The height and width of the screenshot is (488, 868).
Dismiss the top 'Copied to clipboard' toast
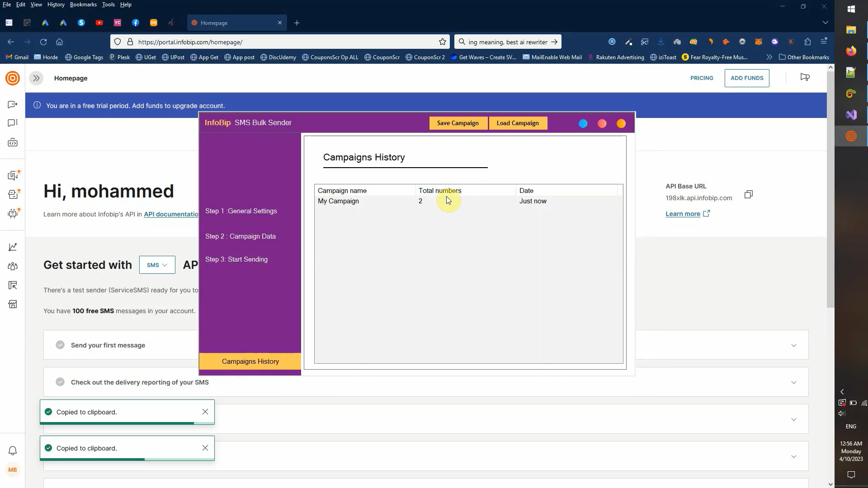point(205,412)
